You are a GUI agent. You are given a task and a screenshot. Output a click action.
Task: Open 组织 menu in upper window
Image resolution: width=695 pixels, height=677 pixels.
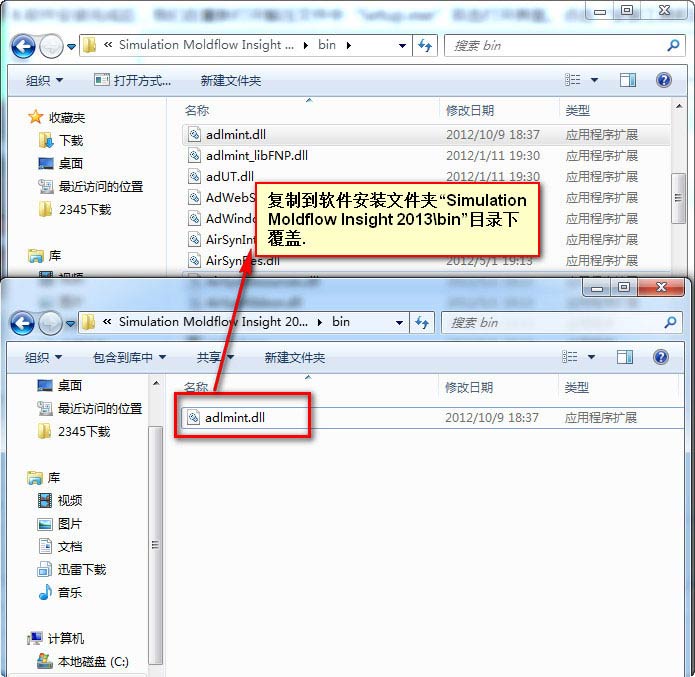[44, 81]
